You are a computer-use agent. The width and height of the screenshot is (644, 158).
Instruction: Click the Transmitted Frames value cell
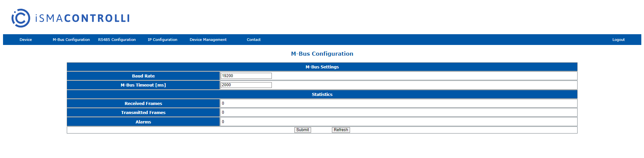tap(399, 112)
